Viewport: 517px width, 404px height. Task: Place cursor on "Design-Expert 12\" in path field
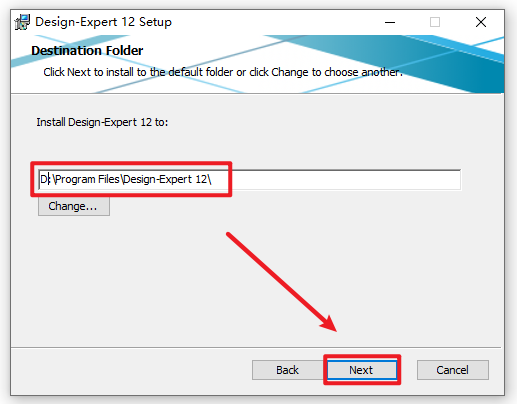[x=167, y=179]
